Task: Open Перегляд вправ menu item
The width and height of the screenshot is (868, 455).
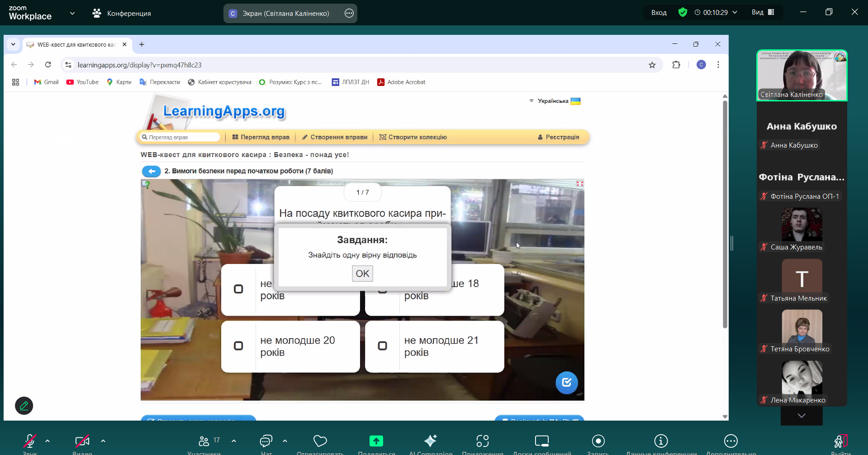Action: pyautogui.click(x=261, y=137)
